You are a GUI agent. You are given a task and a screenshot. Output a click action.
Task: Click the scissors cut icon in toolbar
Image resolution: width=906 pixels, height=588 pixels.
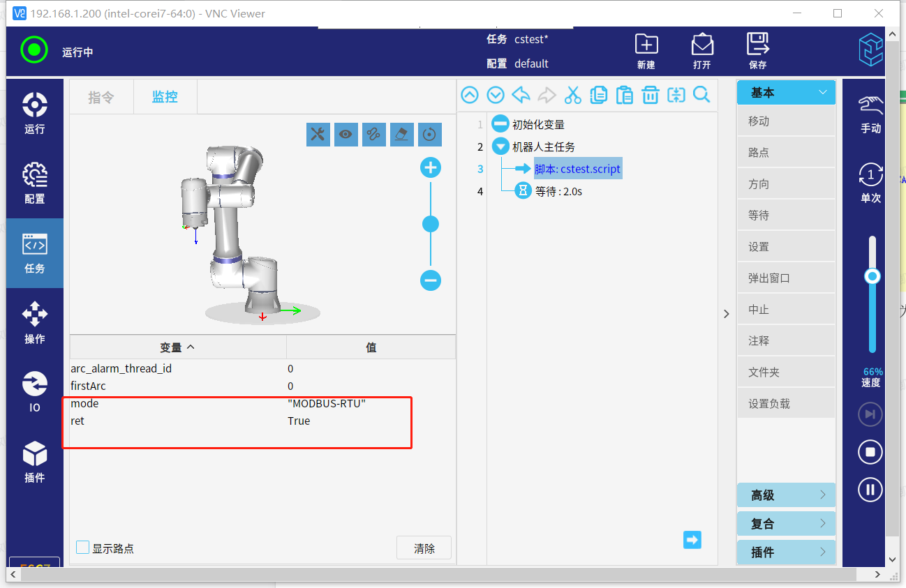pyautogui.click(x=572, y=95)
